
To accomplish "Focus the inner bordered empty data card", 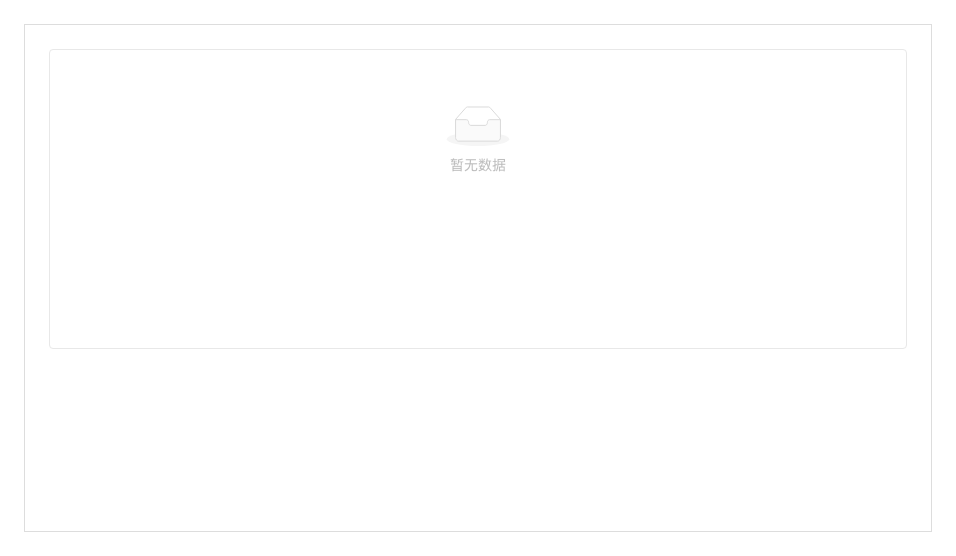I will (x=478, y=199).
